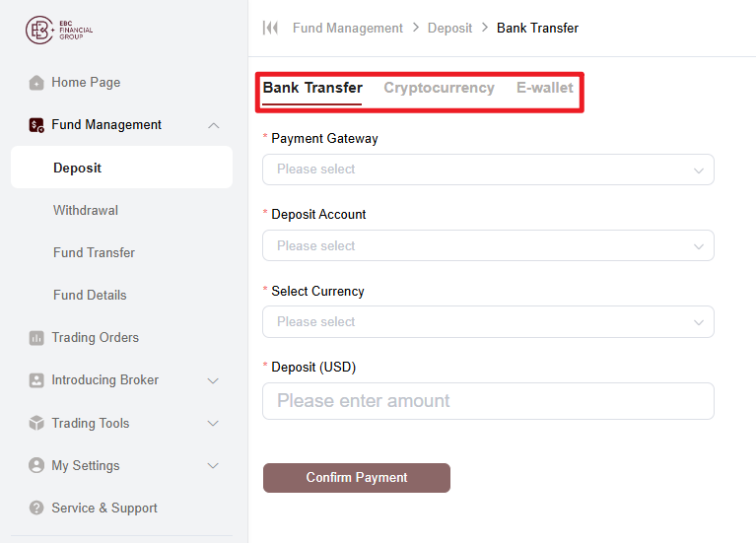Switch to the E-wallet tab
The height and width of the screenshot is (543, 756).
[545, 88]
